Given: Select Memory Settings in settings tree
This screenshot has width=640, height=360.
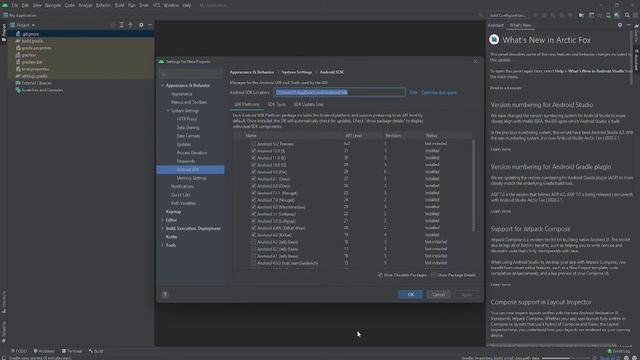Looking at the screenshot, I should click(x=191, y=178).
